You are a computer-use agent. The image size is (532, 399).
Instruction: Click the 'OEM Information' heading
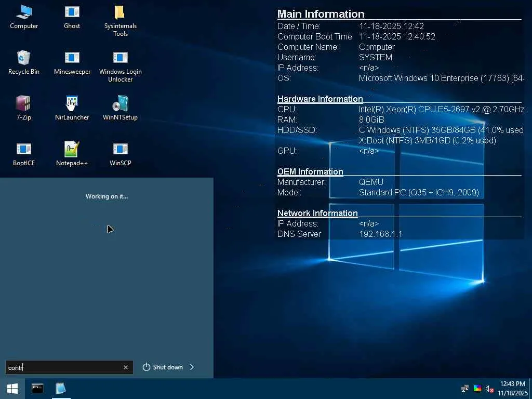pyautogui.click(x=310, y=171)
